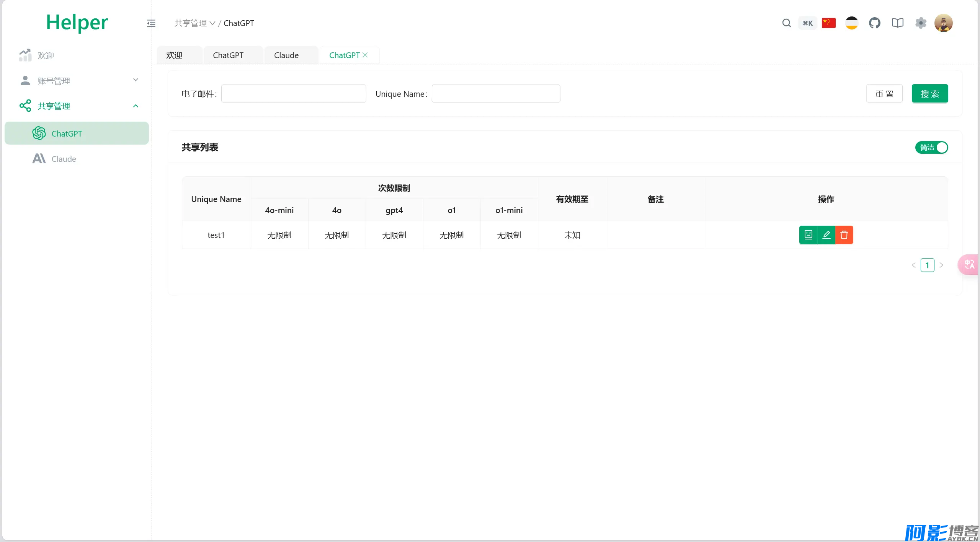
Task: Focus the 电子邮件 input field
Action: (294, 94)
